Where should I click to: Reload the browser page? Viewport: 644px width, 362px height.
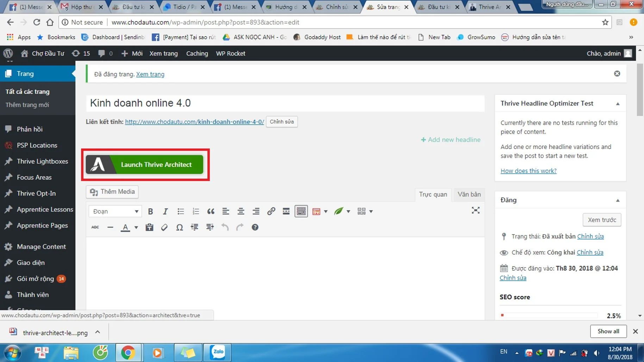(x=37, y=22)
